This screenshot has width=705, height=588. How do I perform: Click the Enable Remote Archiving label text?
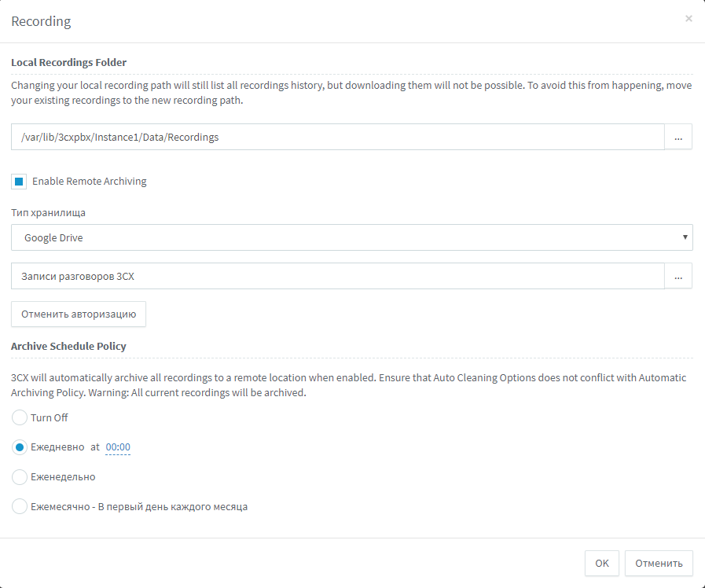click(89, 182)
